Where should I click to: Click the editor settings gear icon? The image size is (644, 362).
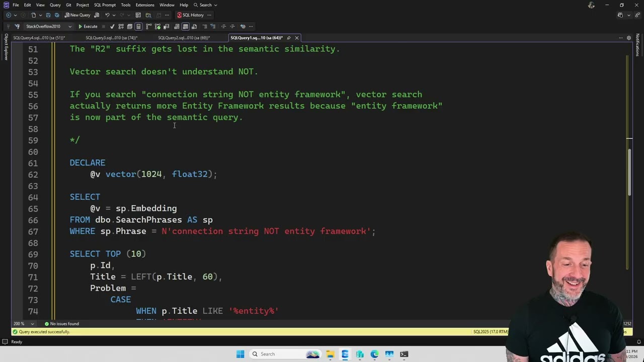click(628, 38)
